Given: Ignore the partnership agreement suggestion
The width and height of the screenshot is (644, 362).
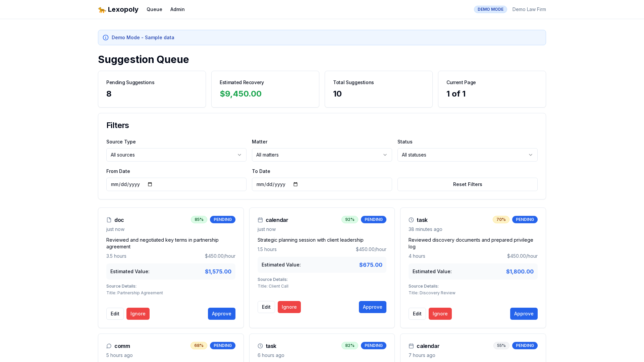Looking at the screenshot, I should 138,314.
